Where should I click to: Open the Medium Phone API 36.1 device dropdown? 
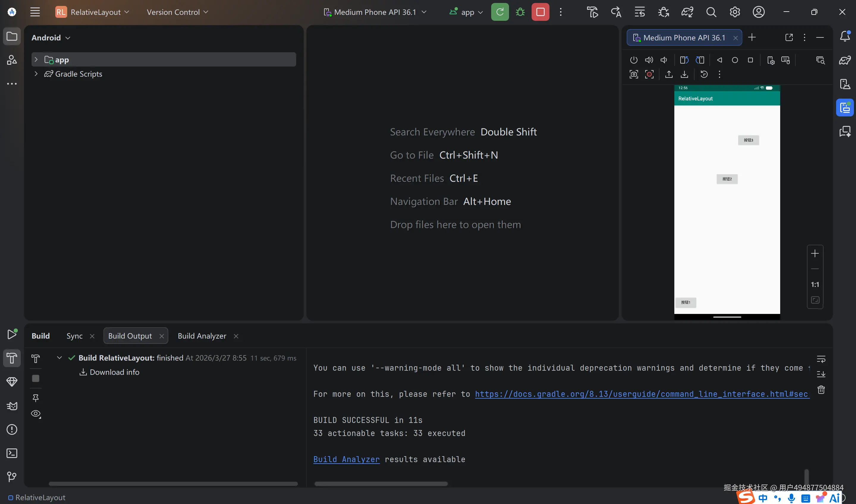click(375, 12)
